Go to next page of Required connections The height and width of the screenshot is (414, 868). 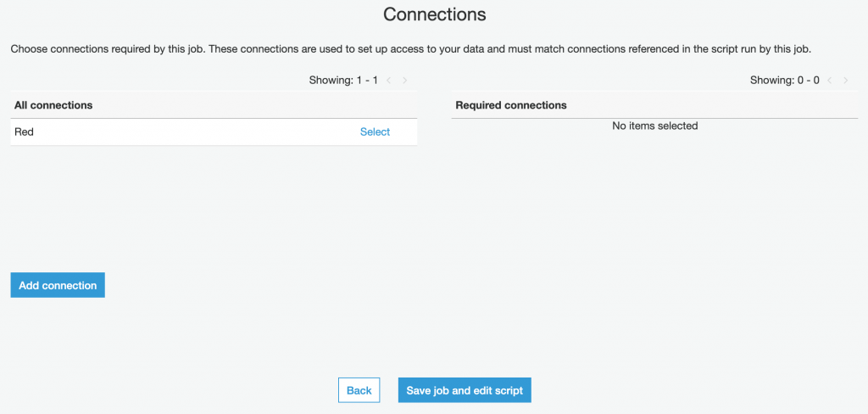pyautogui.click(x=846, y=81)
